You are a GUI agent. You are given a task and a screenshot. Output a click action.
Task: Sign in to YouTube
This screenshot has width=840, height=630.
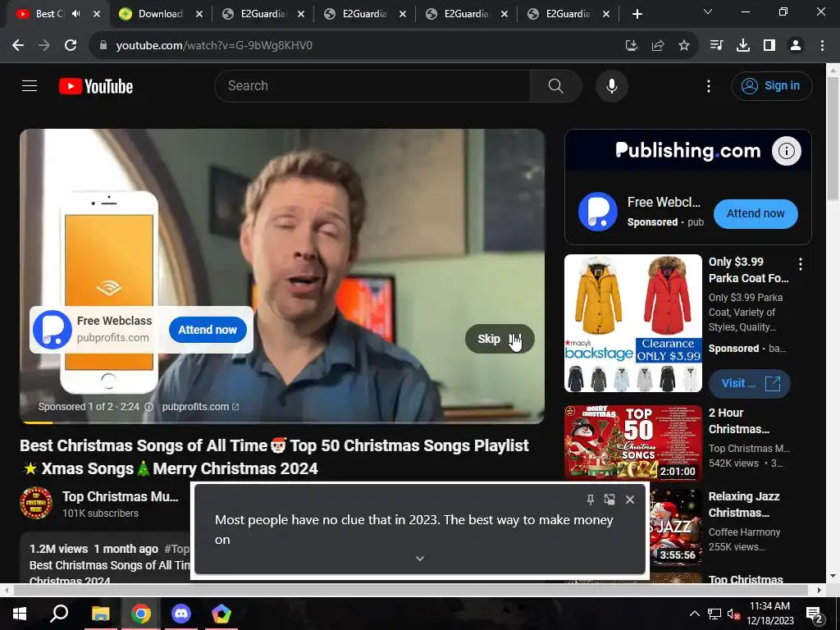point(772,85)
